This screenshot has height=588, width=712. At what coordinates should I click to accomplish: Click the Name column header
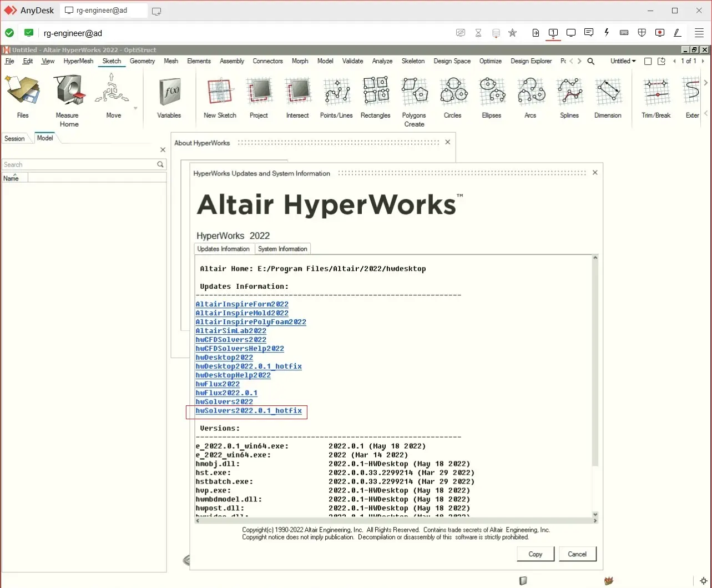tap(14, 178)
